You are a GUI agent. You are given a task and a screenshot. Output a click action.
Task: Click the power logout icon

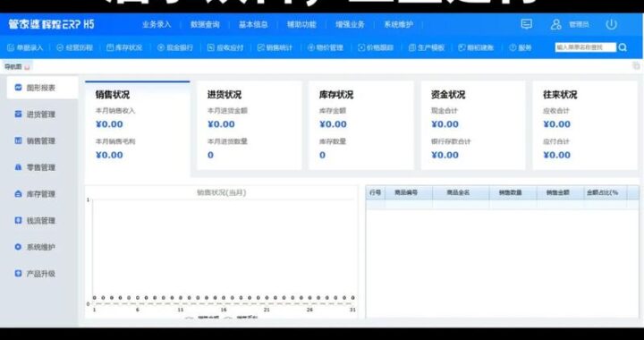tap(611, 24)
